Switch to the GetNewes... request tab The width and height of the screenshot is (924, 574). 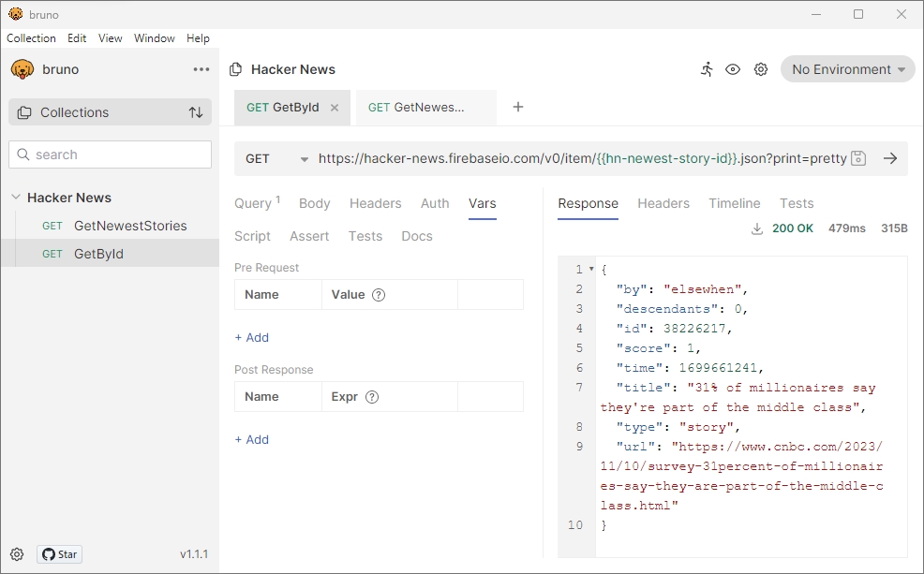click(x=426, y=108)
